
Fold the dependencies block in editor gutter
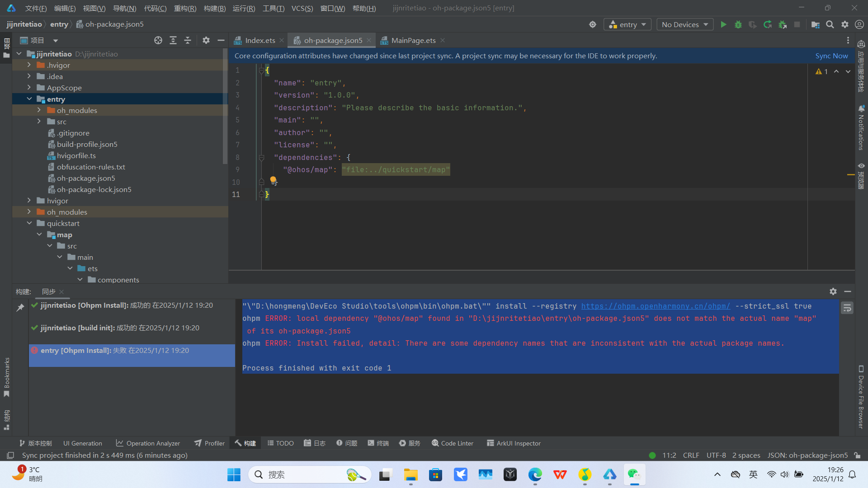point(261,157)
